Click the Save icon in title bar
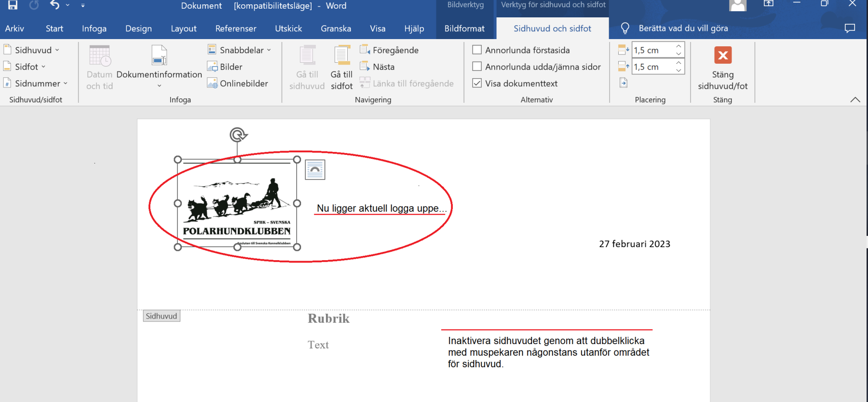The width and height of the screenshot is (868, 402). click(x=13, y=5)
